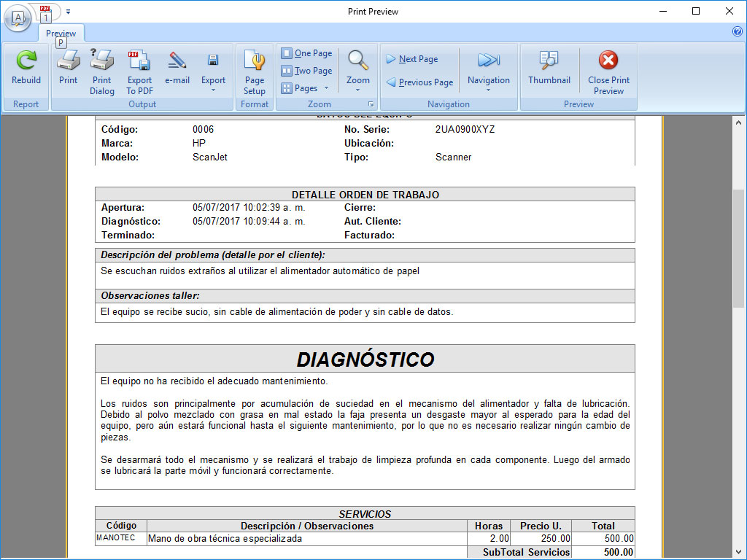Click the Observaciones taller heading
Image resolution: width=747 pixels, height=560 pixels.
tap(150, 296)
